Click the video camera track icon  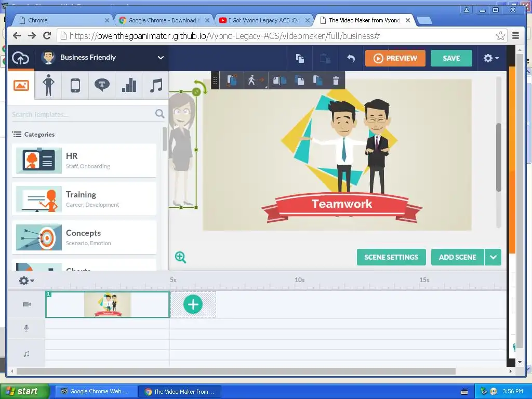pos(27,304)
